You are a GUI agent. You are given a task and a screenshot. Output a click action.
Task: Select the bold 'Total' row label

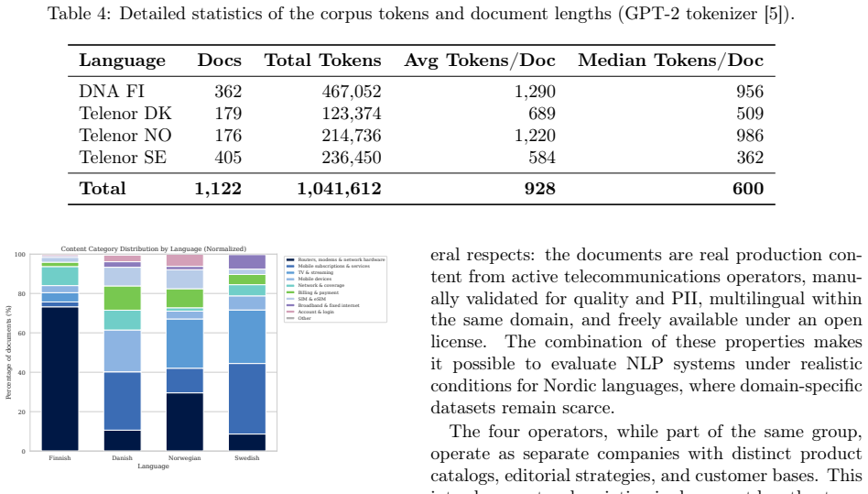click(103, 188)
